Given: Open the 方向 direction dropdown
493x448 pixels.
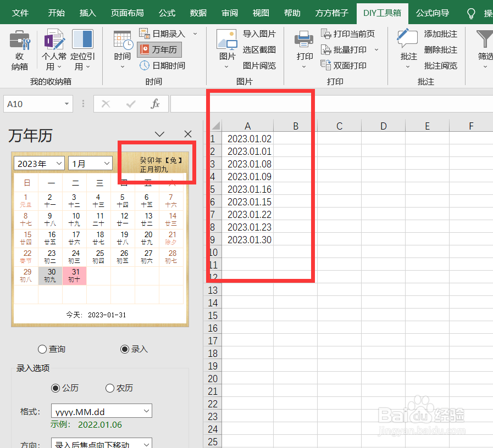Looking at the screenshot, I should point(102,444).
